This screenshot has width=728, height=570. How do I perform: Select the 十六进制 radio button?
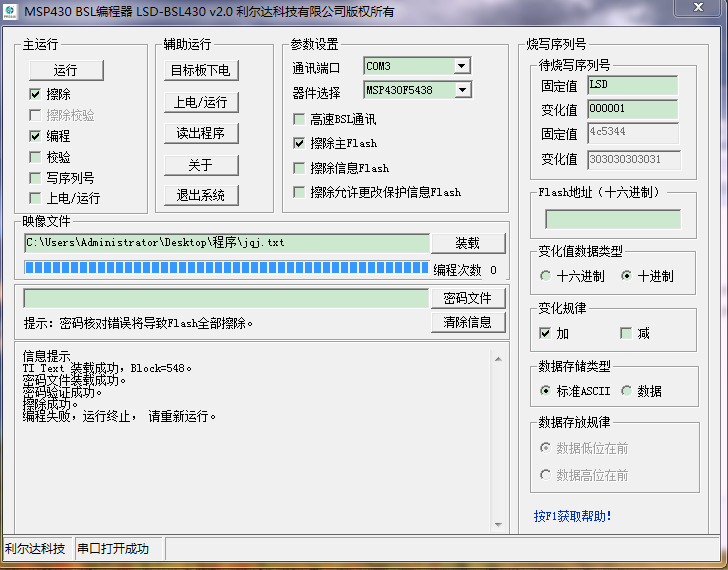546,276
